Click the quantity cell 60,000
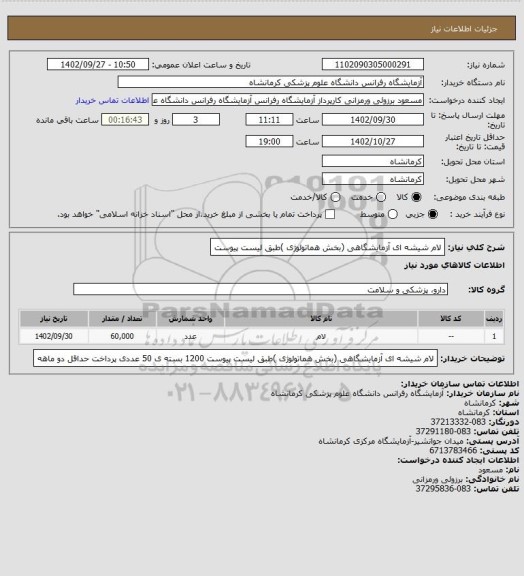 pos(122,336)
